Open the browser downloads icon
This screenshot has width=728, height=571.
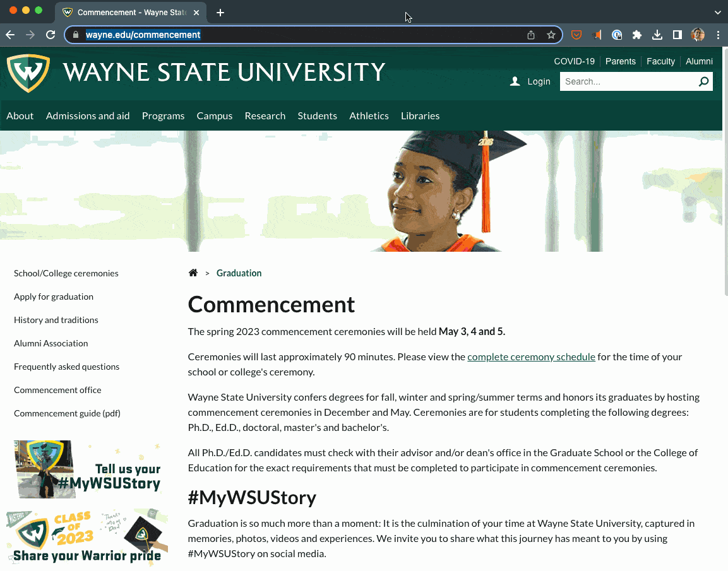click(x=657, y=35)
